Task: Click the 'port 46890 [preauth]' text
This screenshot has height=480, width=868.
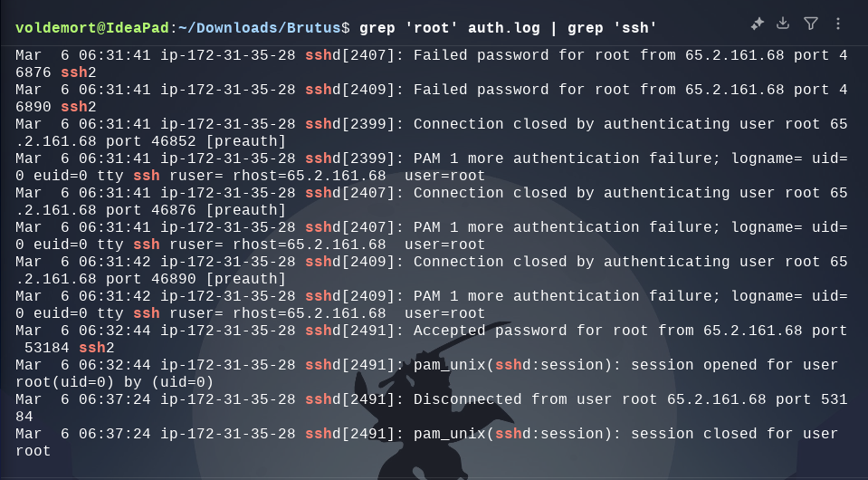Action: 196,278
